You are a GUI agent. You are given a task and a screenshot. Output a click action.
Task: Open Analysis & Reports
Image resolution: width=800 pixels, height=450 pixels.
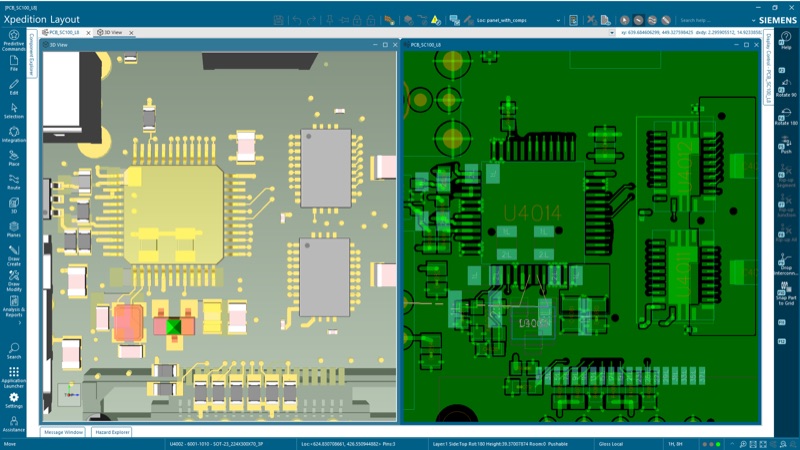[14, 306]
